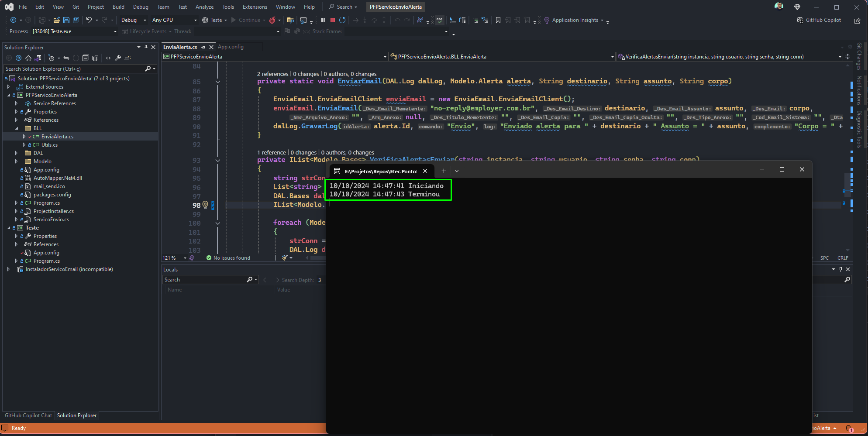Click the Search Solution Explorer field

pyautogui.click(x=74, y=69)
